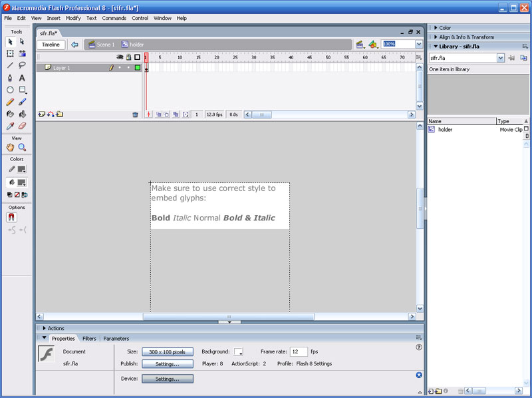
Task: Select the Hand tool
Action: point(10,147)
